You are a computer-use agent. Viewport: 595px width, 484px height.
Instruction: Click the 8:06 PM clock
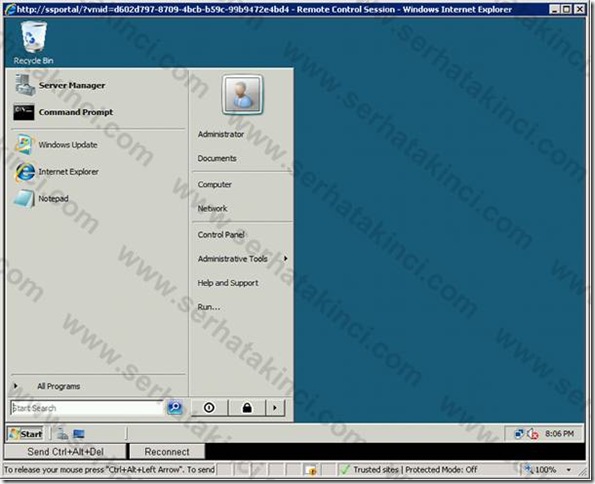click(x=559, y=434)
